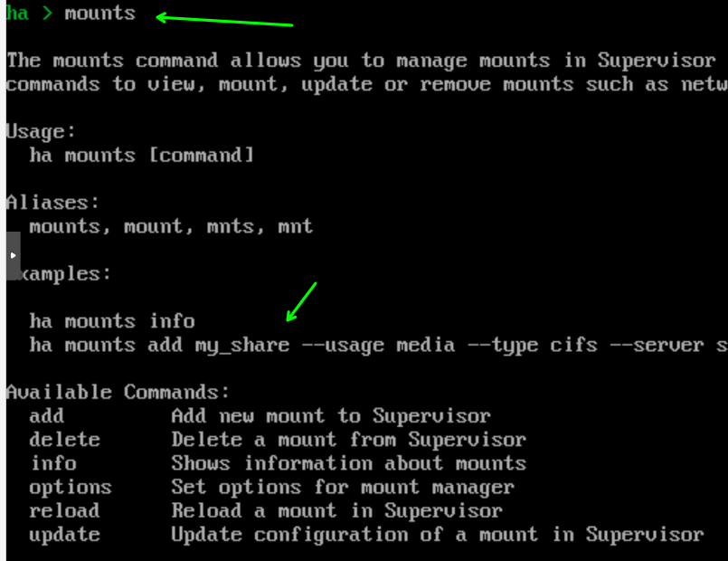Click the 'mnt' alias text
The width and height of the screenshot is (728, 561).
point(296,226)
